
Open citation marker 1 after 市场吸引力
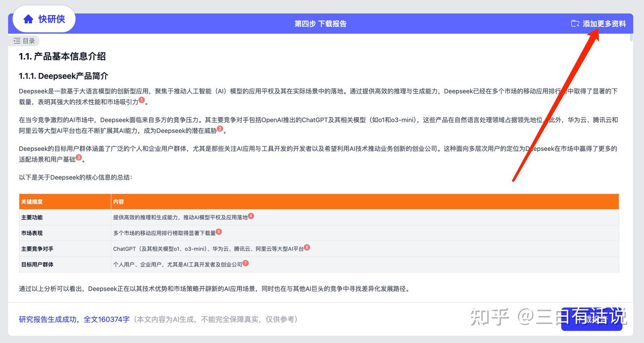pyautogui.click(x=142, y=100)
